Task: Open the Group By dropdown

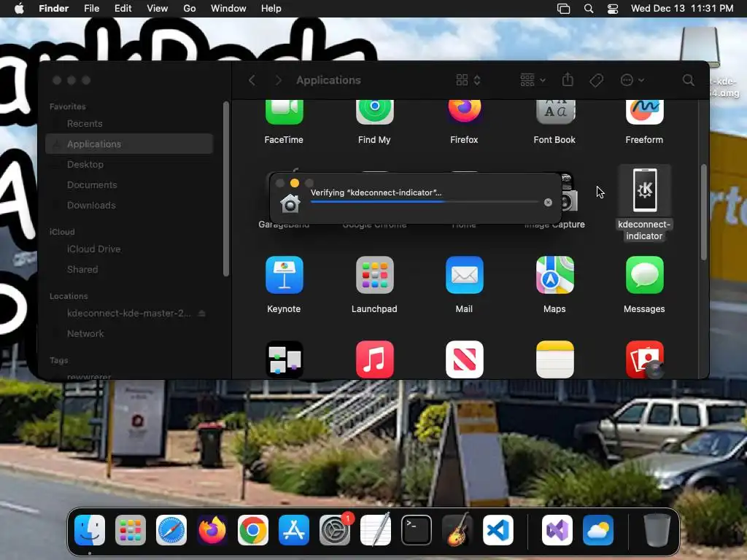Action: (x=533, y=80)
